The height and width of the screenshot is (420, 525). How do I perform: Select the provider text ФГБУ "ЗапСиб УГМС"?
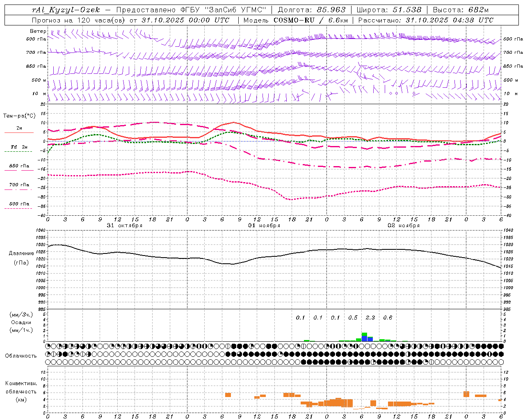223,10
